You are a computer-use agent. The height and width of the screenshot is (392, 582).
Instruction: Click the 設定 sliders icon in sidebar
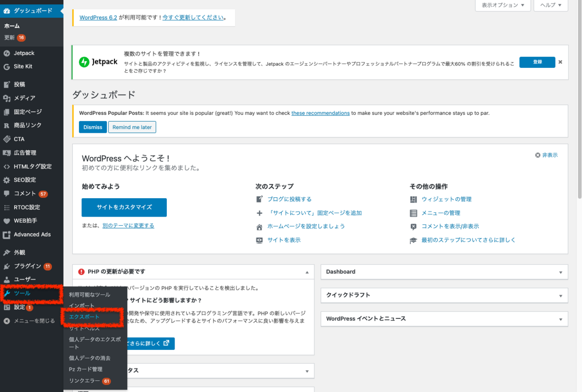7,307
